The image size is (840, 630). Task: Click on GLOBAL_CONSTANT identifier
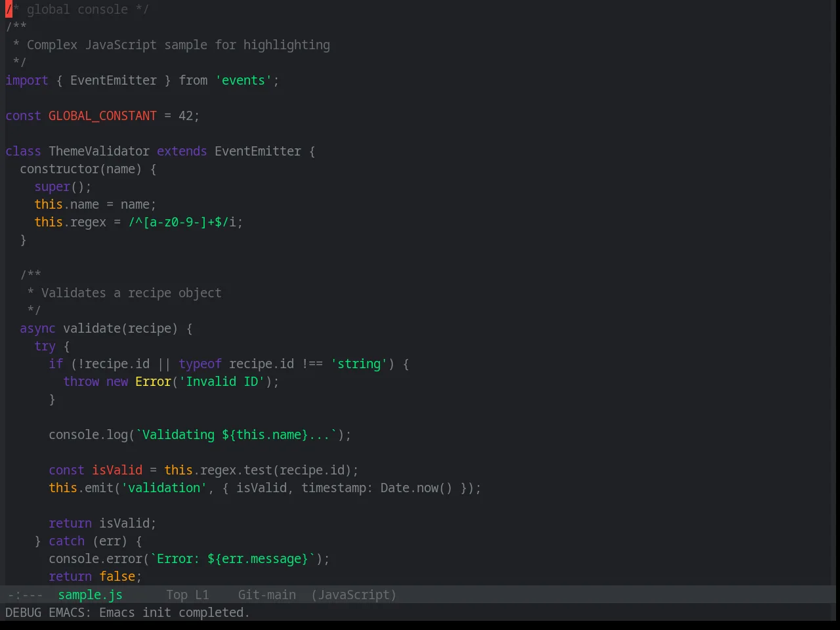102,115
